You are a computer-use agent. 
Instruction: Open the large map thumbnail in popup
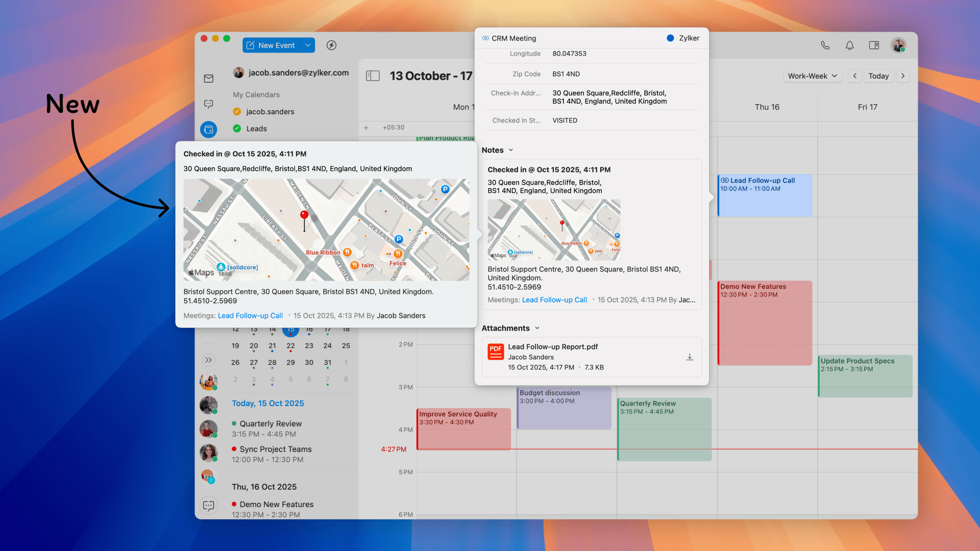click(x=326, y=230)
